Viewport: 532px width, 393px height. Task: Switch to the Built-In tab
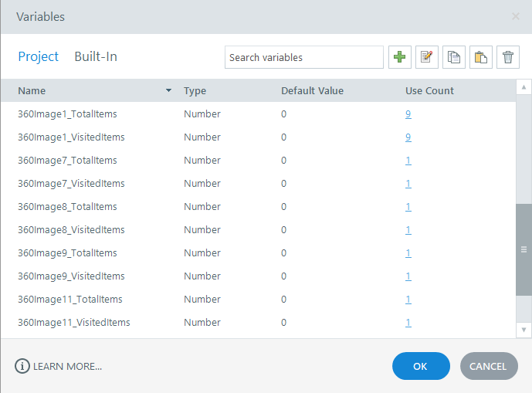point(96,56)
